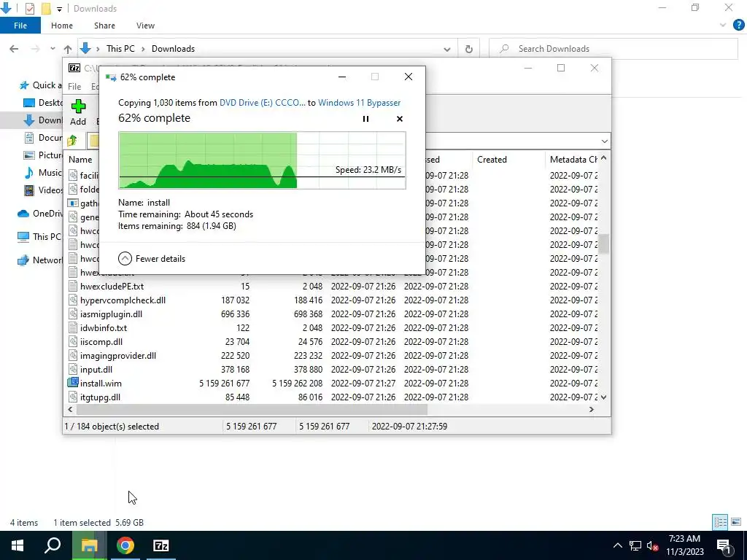Click This PC in the address breadcrumb
The width and height of the screenshot is (747, 560).
click(x=120, y=49)
